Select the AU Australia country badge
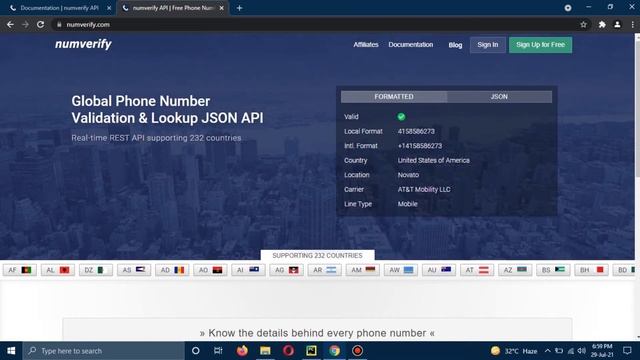 [x=439, y=270]
